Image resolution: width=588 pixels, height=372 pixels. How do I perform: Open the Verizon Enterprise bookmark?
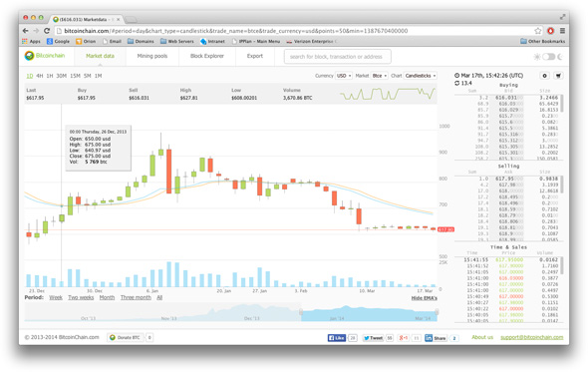point(311,41)
